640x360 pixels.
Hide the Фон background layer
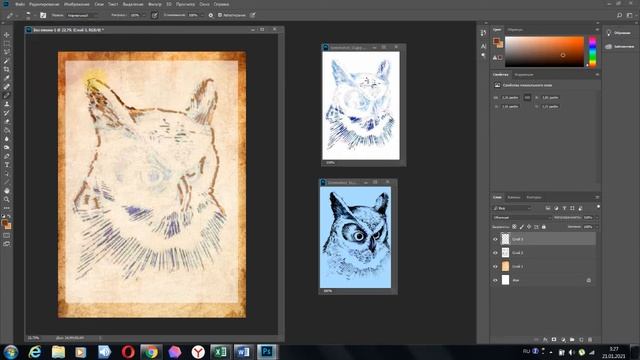(495, 280)
